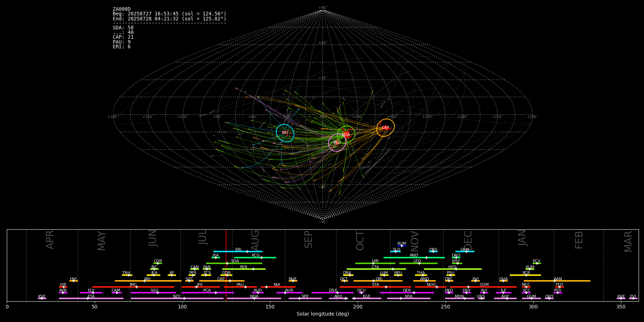This screenshot has width=644, height=322.
Task: Click the AAN orange bar in timeline
Action: click(557, 281)
